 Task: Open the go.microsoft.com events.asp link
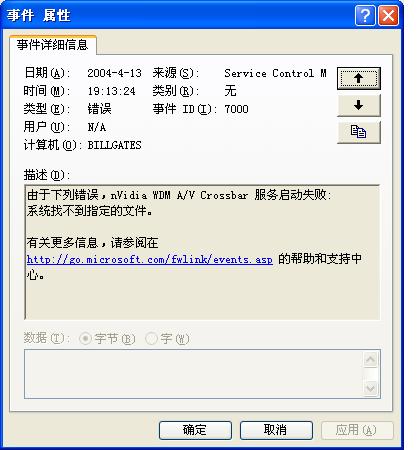[x=150, y=259]
